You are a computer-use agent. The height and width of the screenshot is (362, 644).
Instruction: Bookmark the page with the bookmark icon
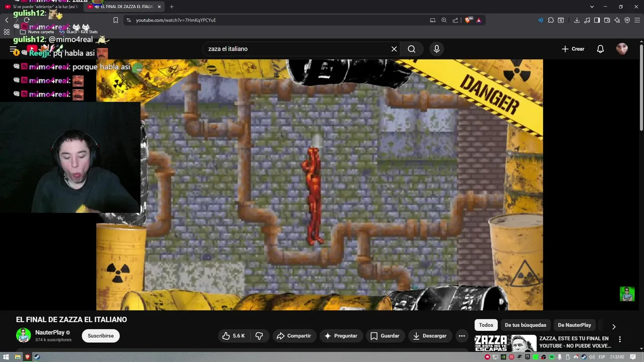coord(116,20)
